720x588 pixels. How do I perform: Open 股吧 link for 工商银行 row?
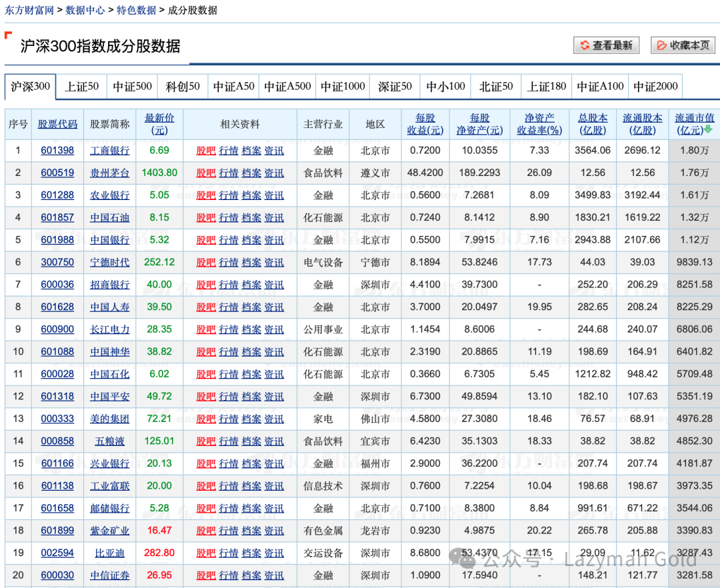tap(206, 151)
